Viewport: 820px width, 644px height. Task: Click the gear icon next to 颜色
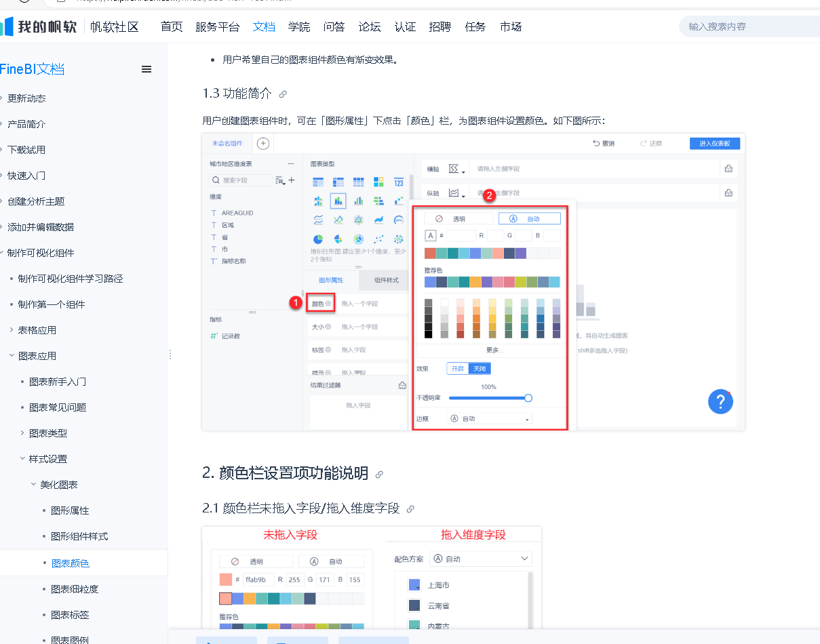click(x=328, y=304)
